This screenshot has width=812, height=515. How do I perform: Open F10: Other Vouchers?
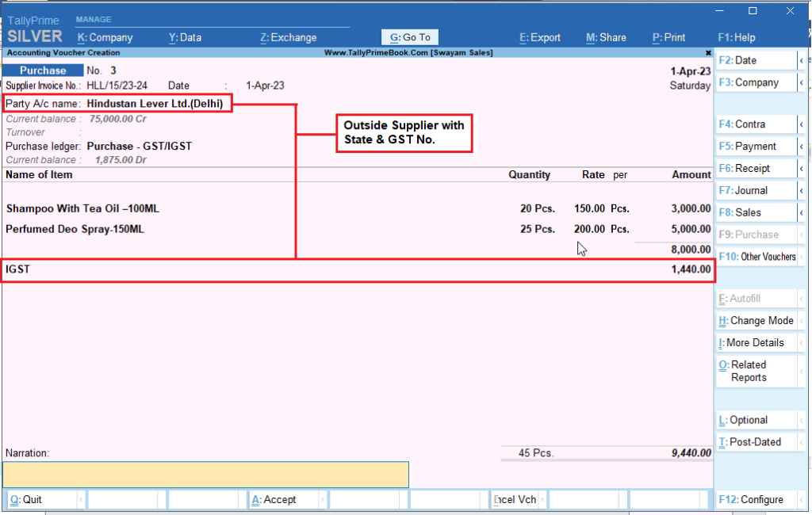tap(756, 257)
